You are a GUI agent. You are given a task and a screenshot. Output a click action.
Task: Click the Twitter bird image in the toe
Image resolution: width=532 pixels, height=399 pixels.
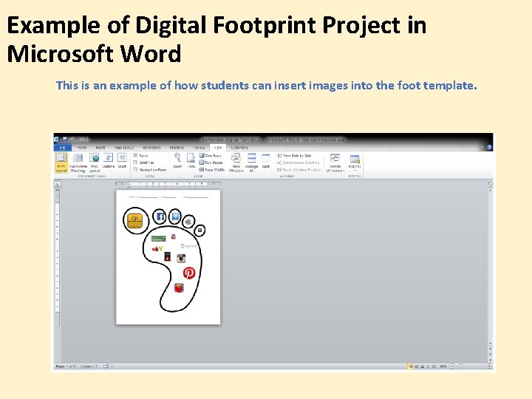pos(175,216)
